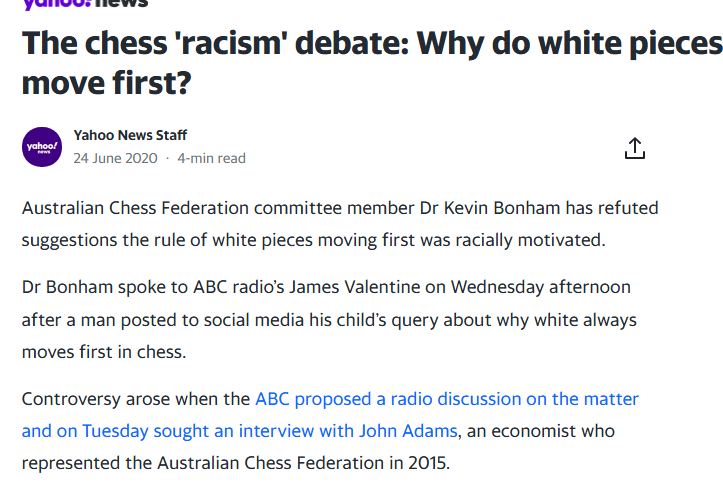Click the purple Yahoo News avatar

[42, 147]
